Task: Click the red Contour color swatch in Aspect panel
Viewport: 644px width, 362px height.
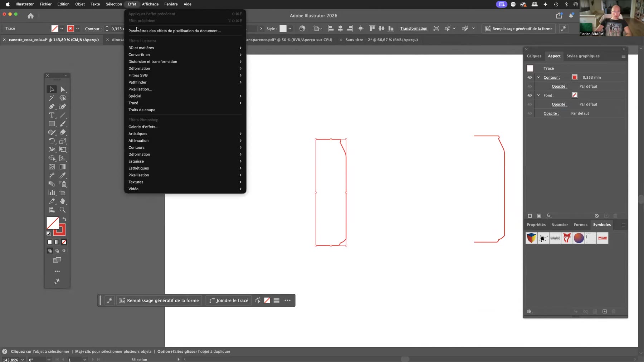Action: [x=575, y=77]
